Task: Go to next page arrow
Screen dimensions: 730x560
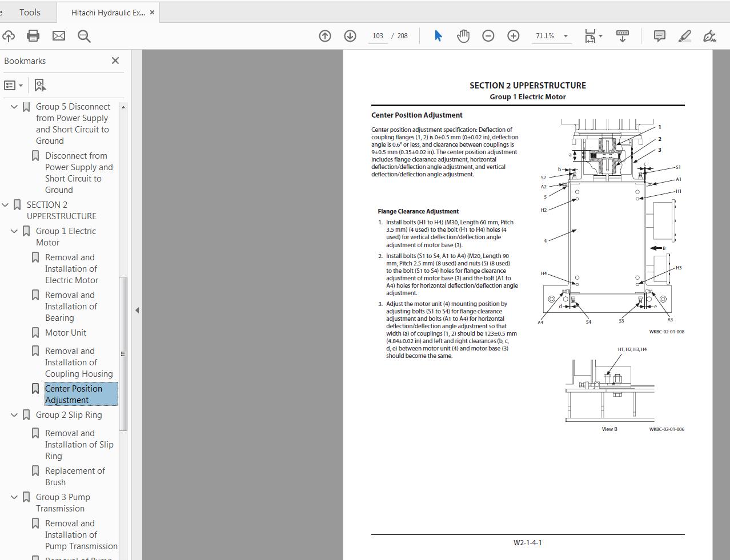Action: pos(350,36)
